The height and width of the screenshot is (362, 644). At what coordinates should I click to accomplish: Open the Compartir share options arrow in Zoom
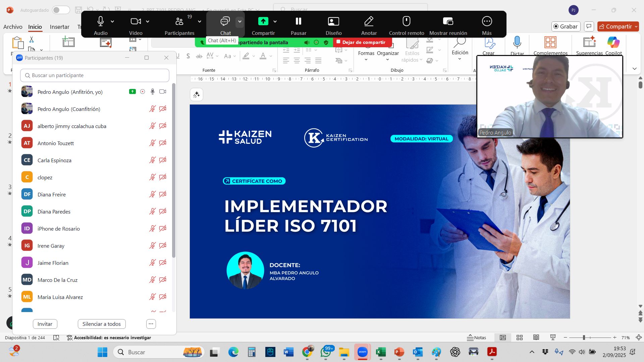coord(275,21)
